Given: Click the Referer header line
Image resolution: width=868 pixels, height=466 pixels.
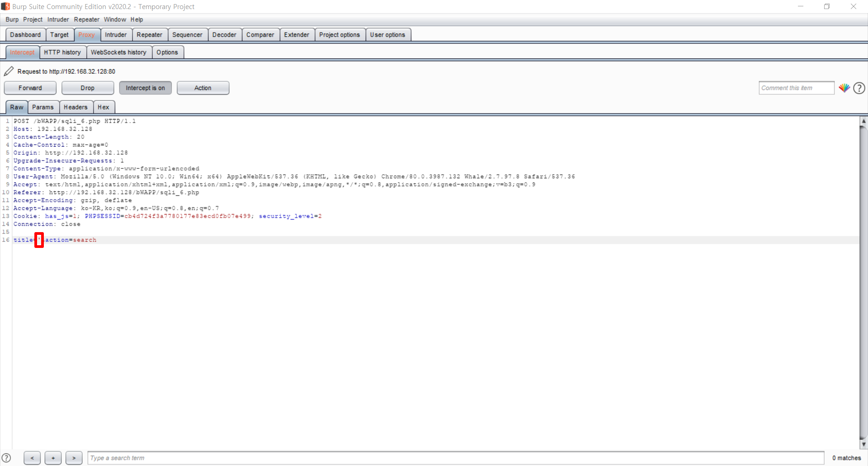Looking at the screenshot, I should (106, 192).
